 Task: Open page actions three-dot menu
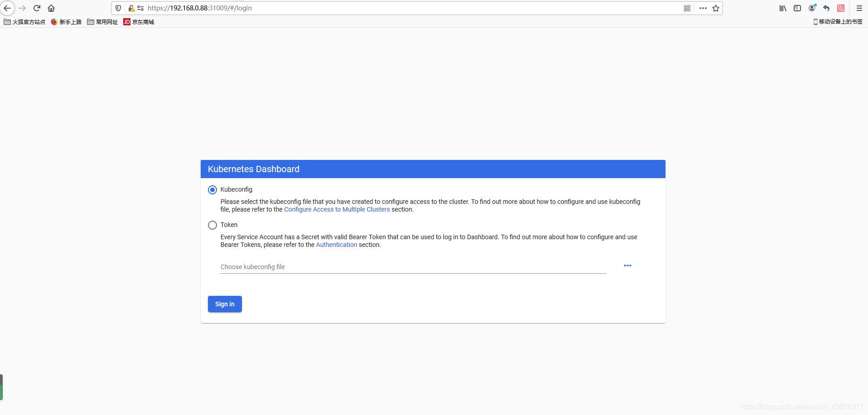coord(703,8)
